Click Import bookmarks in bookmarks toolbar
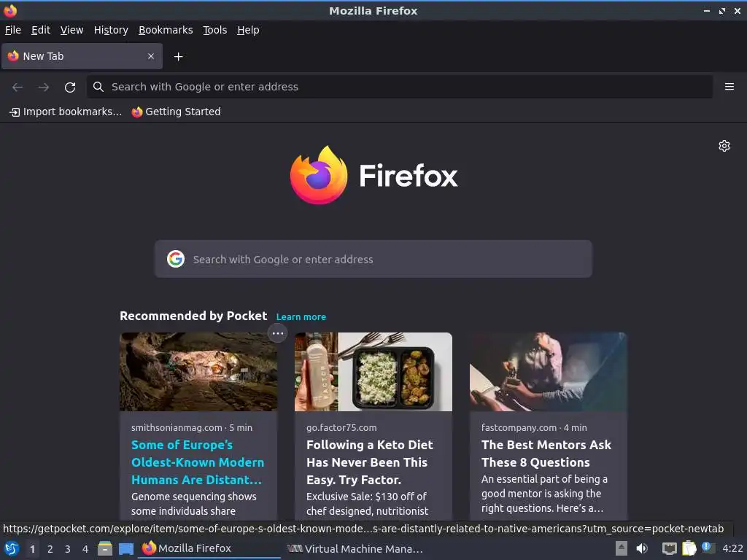 (66, 112)
